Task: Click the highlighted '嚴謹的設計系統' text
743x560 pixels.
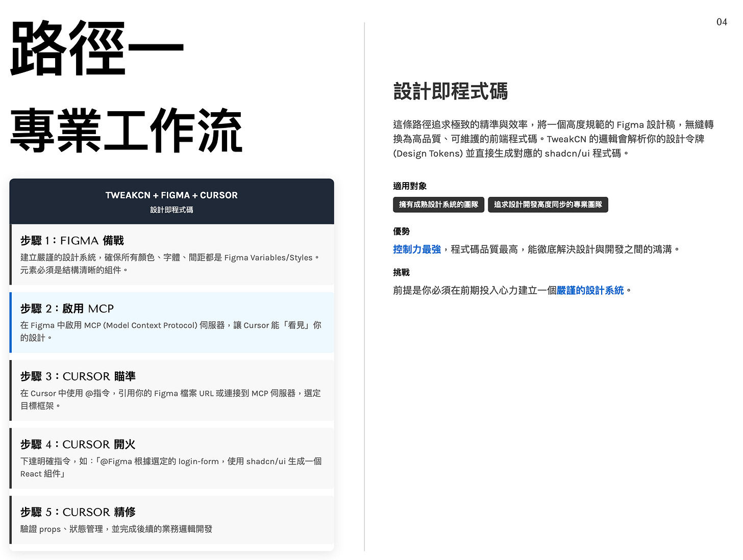Action: click(590, 291)
